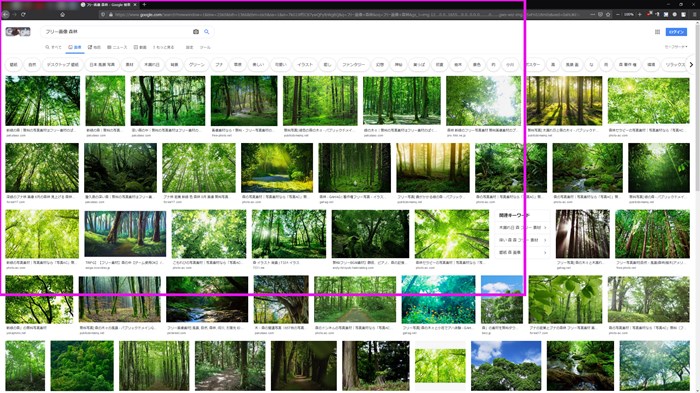The width and height of the screenshot is (700, 393).
Task: Bookmark this page with the star icon
Action: pyautogui.click(x=608, y=14)
